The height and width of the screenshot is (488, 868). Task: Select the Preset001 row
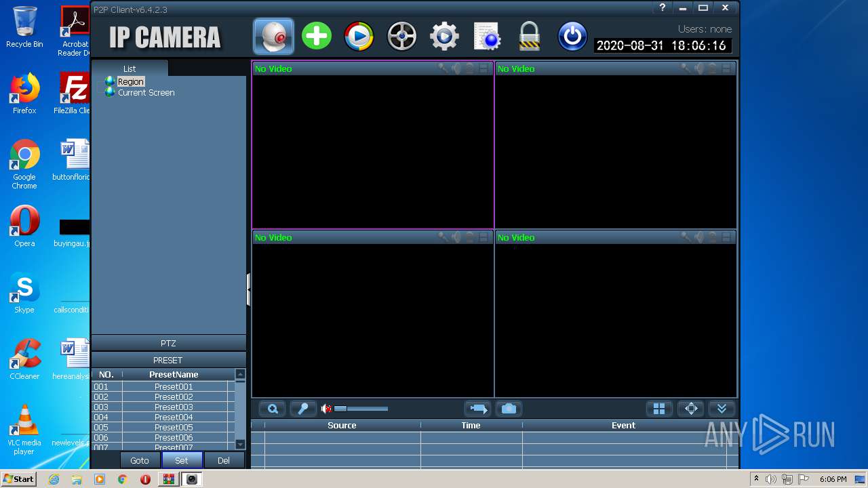(x=163, y=387)
